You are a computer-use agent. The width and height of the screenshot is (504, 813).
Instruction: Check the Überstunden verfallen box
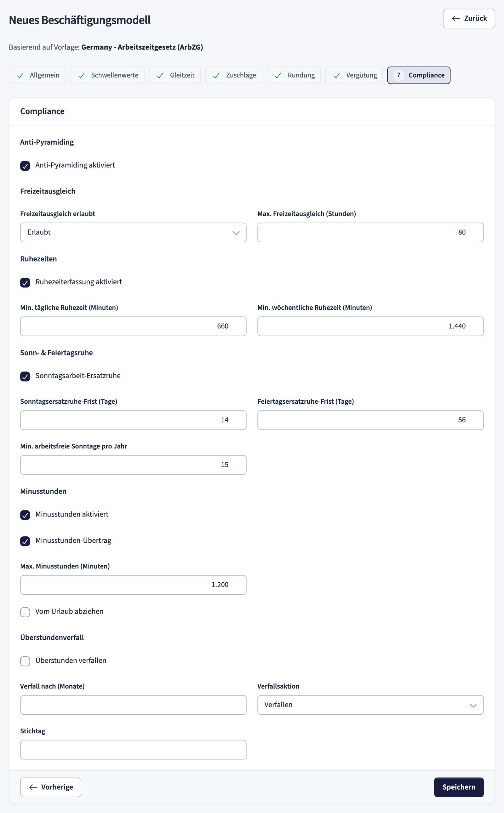coord(25,661)
